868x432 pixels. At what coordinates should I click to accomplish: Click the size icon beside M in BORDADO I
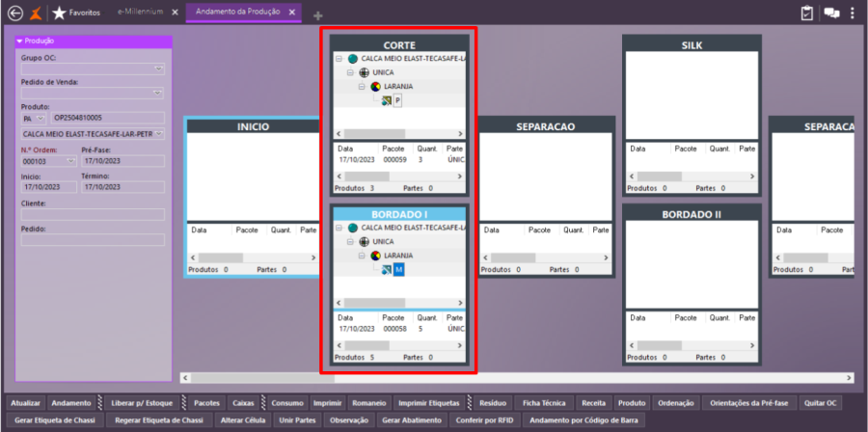point(387,270)
